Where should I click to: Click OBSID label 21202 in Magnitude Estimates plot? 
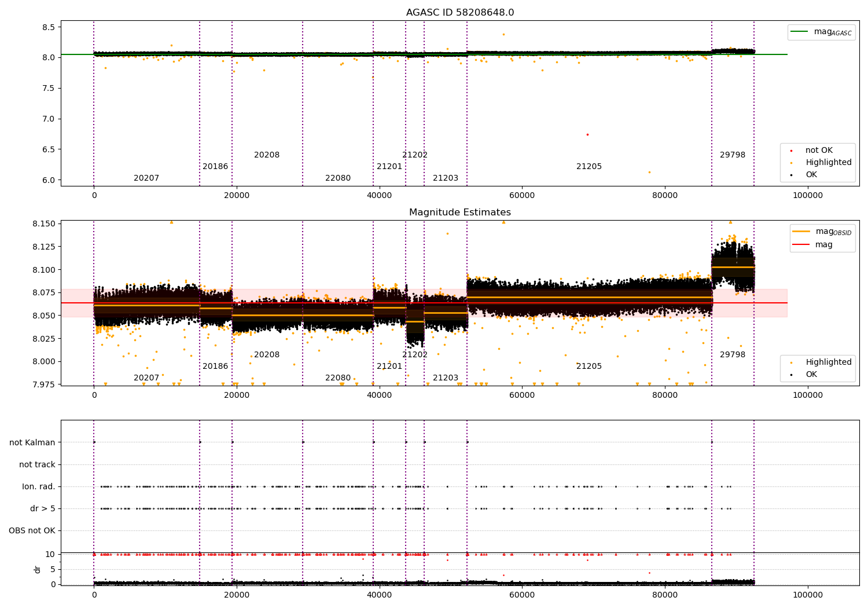(415, 355)
